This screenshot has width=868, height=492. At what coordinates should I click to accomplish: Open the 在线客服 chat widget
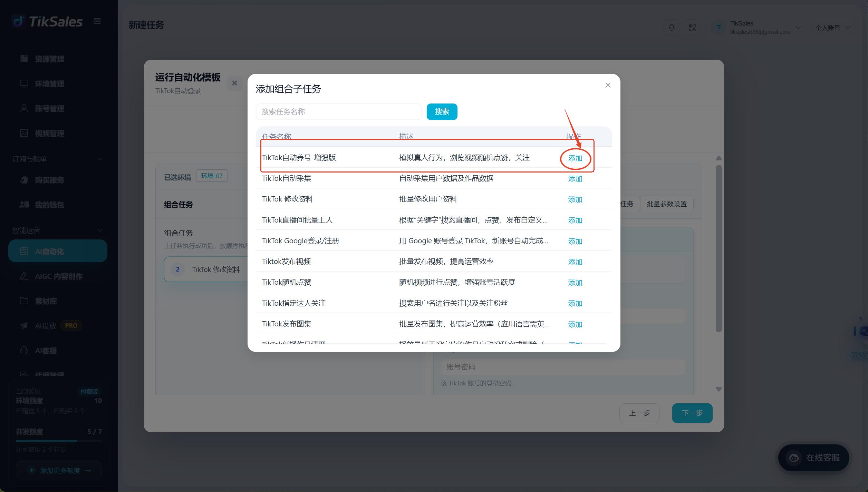(x=814, y=458)
